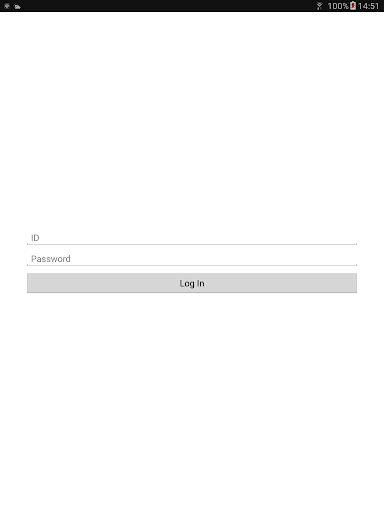This screenshot has width=384, height=512.
Task: Tap the leftmost round notification icon
Action: tap(7, 6)
